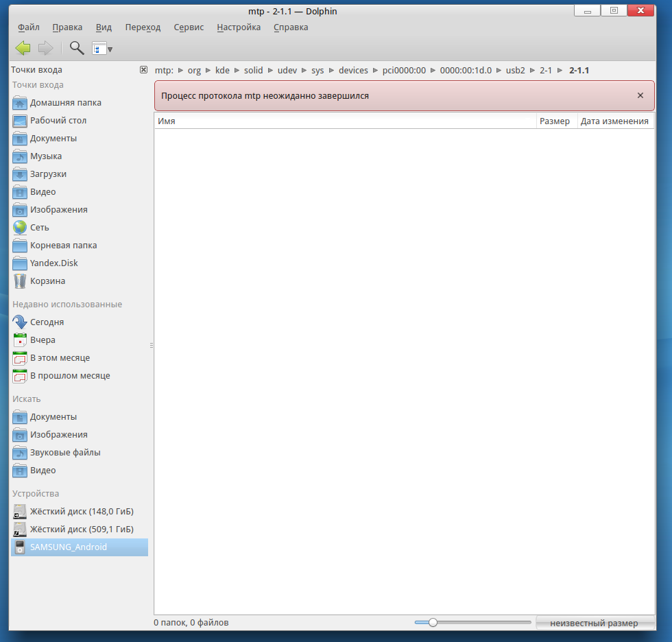The width and height of the screenshot is (672, 642).
Task: Navigate to pci0000:00 breadcrumb segment
Action: click(404, 70)
